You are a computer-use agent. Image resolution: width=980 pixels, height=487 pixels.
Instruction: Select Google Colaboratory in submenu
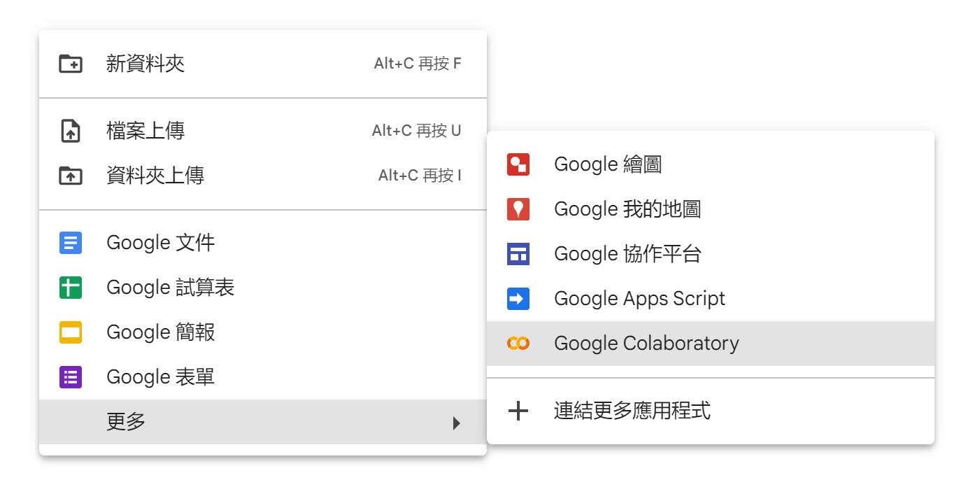click(711, 344)
